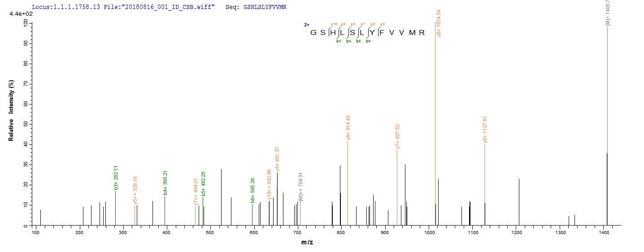
Task: Select the b6+ 595.28 peak label
Action: (253, 191)
